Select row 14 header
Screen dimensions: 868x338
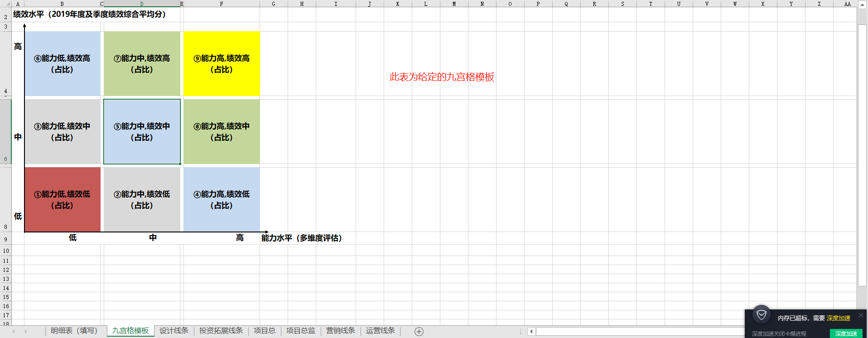[x=6, y=288]
